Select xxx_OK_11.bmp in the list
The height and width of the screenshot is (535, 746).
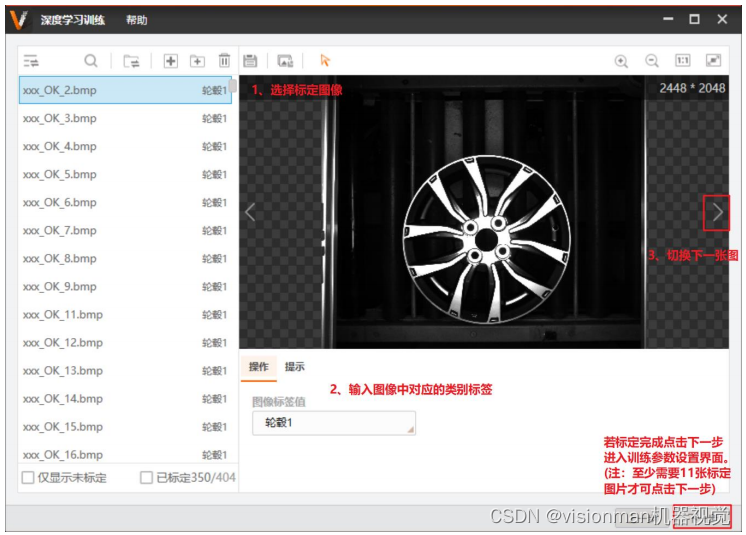pyautogui.click(x=125, y=314)
